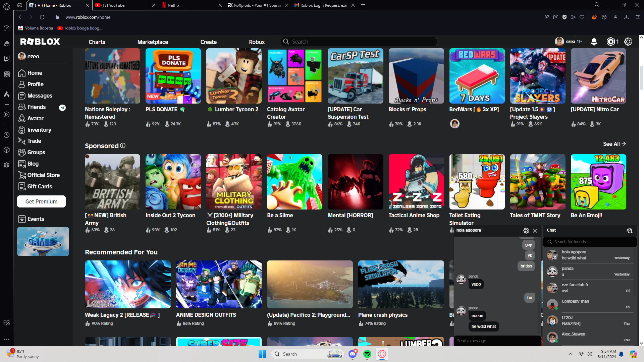Click the Roblox search field
This screenshot has width=644, height=362.
(359, 42)
